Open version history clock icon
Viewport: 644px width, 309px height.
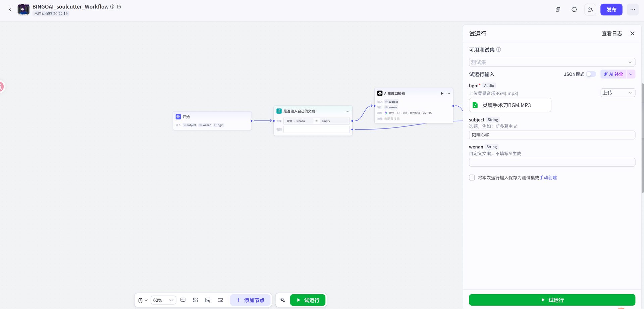pyautogui.click(x=574, y=9)
